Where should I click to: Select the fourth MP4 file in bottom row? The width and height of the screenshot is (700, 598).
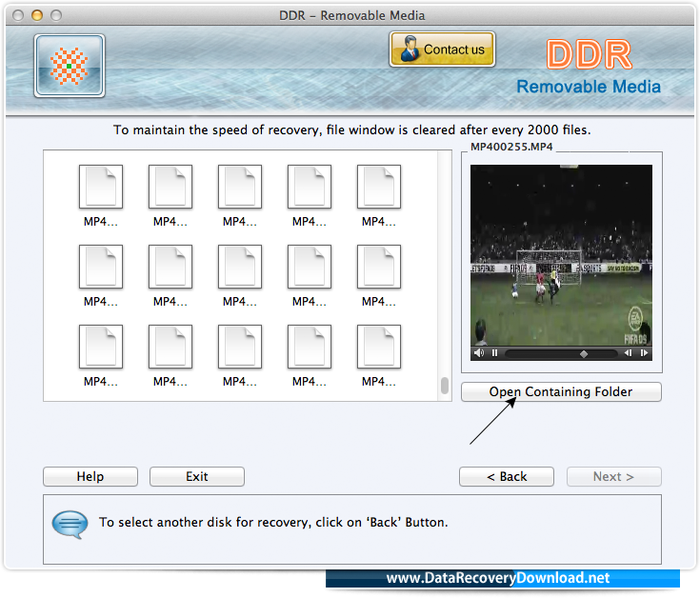pyautogui.click(x=310, y=356)
